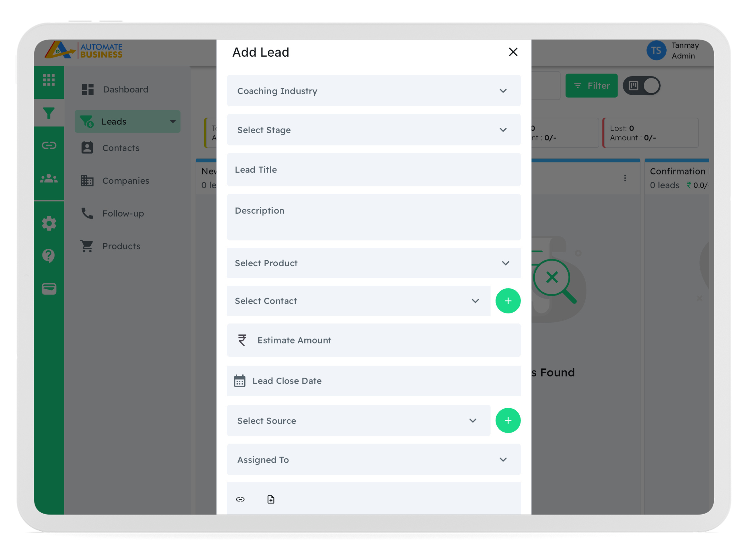Click the Estimate Amount field
This screenshot has height=560, width=747.
click(373, 340)
